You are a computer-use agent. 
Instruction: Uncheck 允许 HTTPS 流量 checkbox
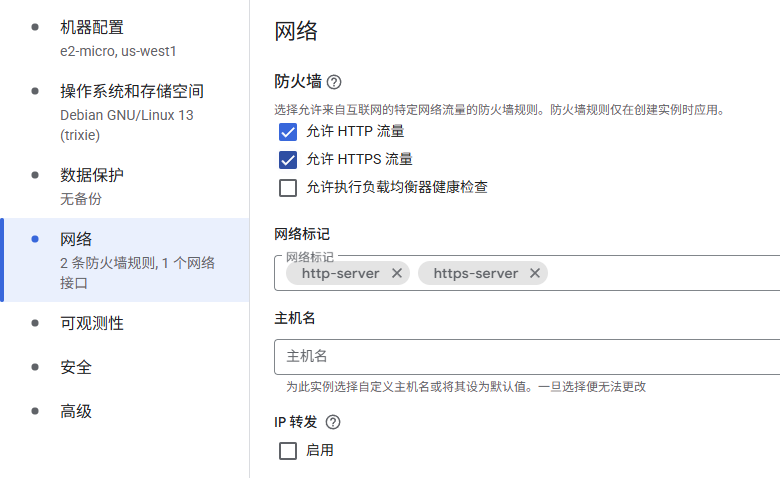tap(288, 159)
